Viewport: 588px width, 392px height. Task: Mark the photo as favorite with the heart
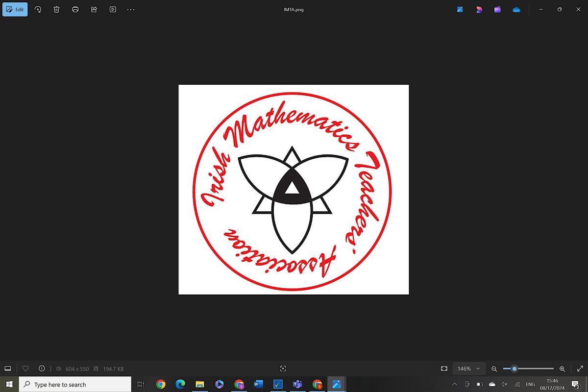(26, 368)
